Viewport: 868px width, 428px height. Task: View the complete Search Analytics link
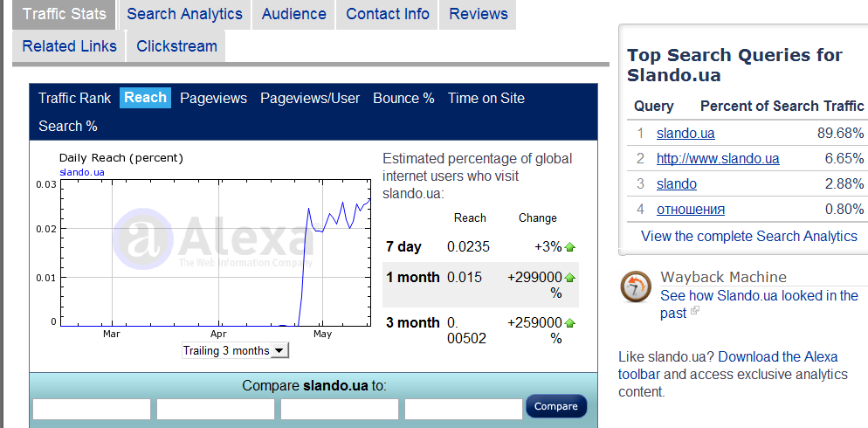[x=748, y=236]
